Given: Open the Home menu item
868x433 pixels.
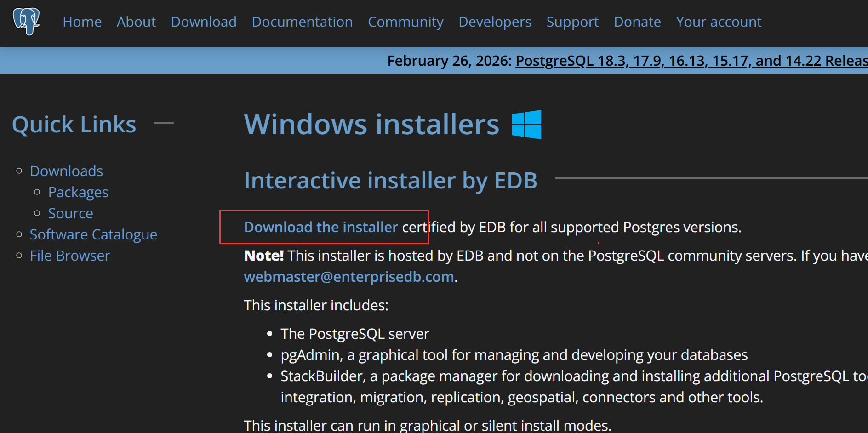Looking at the screenshot, I should [82, 22].
